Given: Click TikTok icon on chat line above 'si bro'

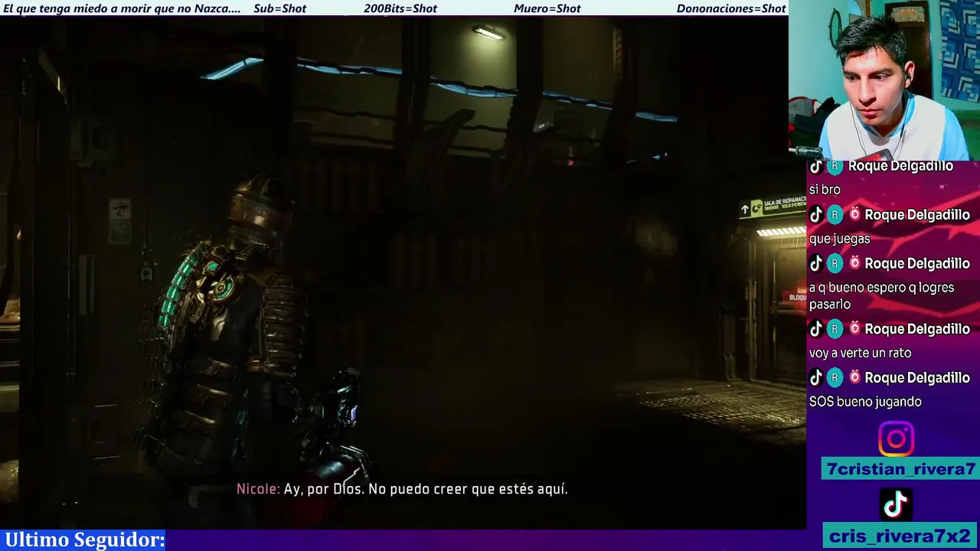Looking at the screenshot, I should (816, 166).
